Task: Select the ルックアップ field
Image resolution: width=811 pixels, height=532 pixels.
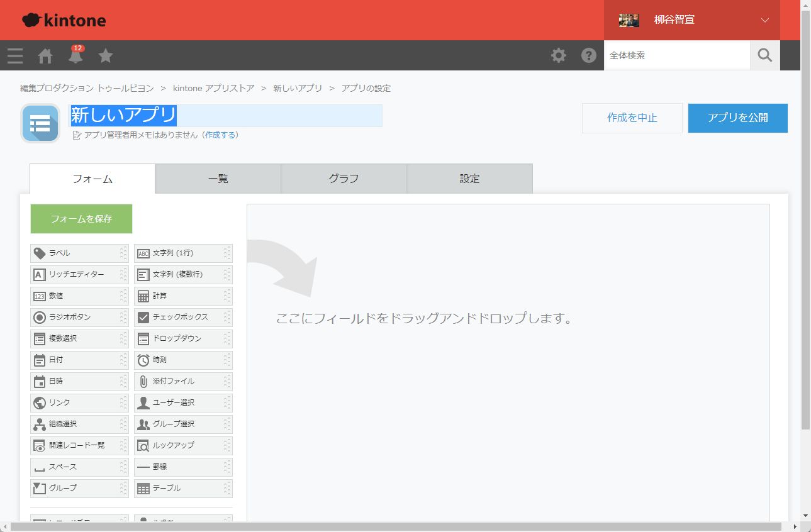Action: (183, 446)
